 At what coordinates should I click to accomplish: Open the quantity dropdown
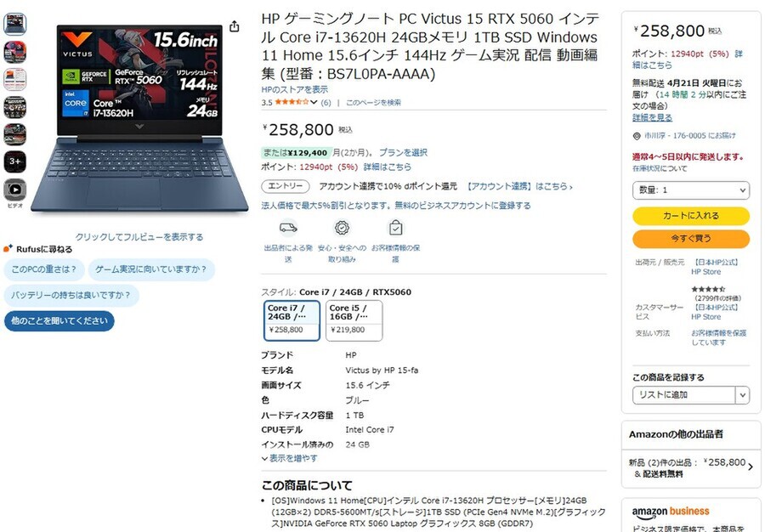[x=691, y=190]
